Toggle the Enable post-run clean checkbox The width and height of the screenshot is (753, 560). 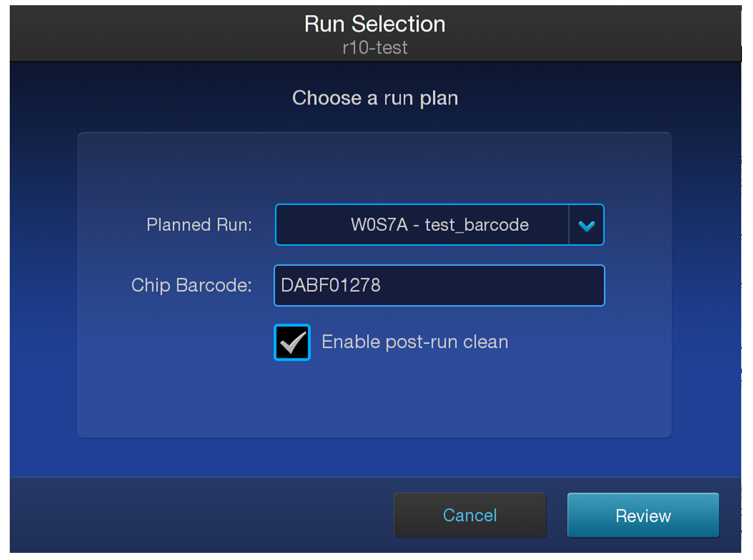tap(292, 343)
